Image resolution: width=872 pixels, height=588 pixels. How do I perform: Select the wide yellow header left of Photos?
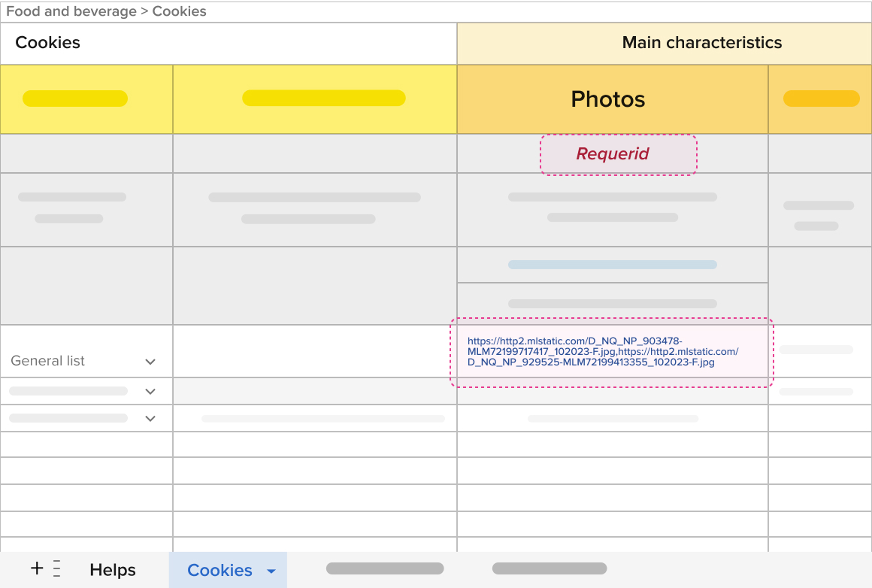click(323, 99)
